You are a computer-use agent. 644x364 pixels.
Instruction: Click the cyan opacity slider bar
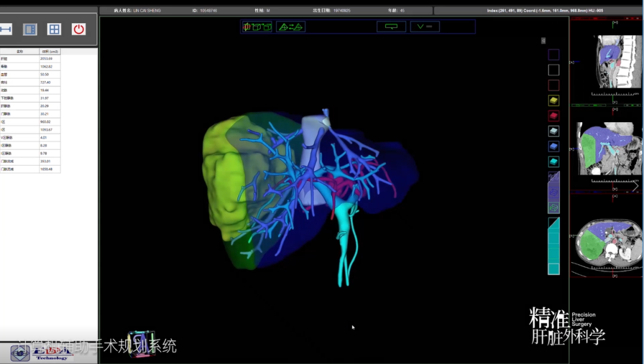[x=553, y=247]
